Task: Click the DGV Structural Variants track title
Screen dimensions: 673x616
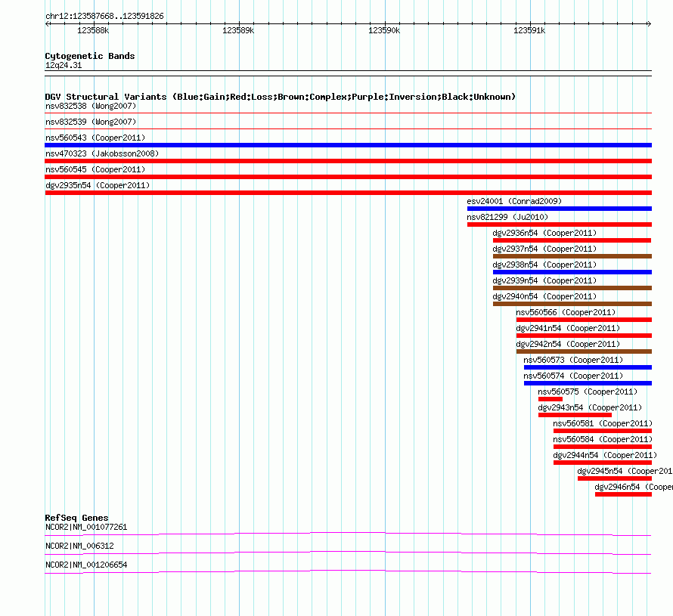Action: click(281, 97)
